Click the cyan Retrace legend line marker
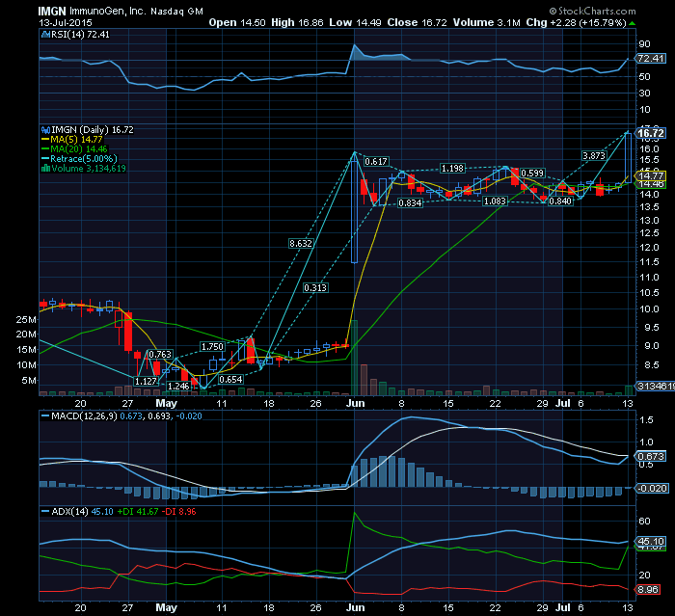This screenshot has width=675, height=616. pyautogui.click(x=45, y=159)
